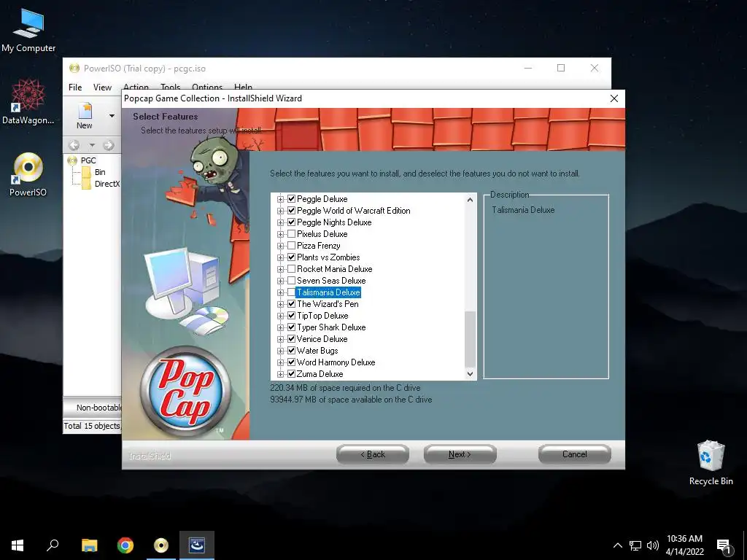747x560 pixels.
Task: Open Google Chrome from the taskbar
Action: click(x=125, y=545)
